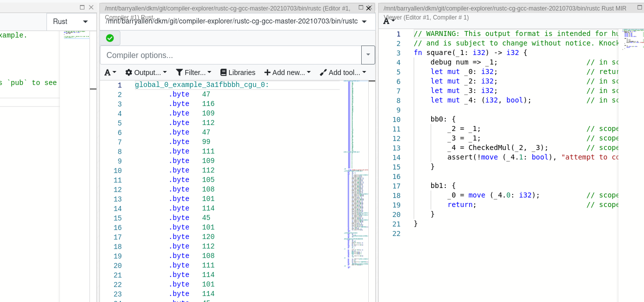The width and height of the screenshot is (644, 302).
Task: Open the MIR viewer font size A menu
Action: click(x=387, y=22)
